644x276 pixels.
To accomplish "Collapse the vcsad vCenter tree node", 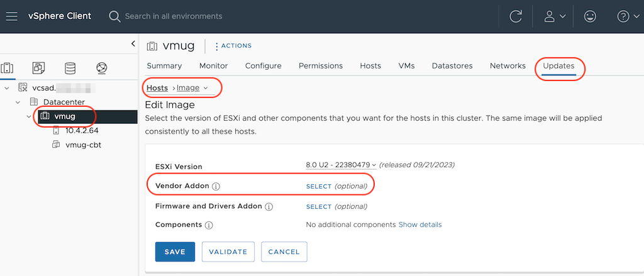I will [7, 88].
